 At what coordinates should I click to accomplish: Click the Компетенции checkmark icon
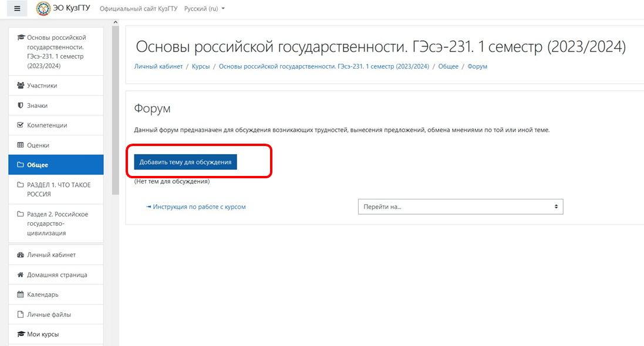click(21, 125)
